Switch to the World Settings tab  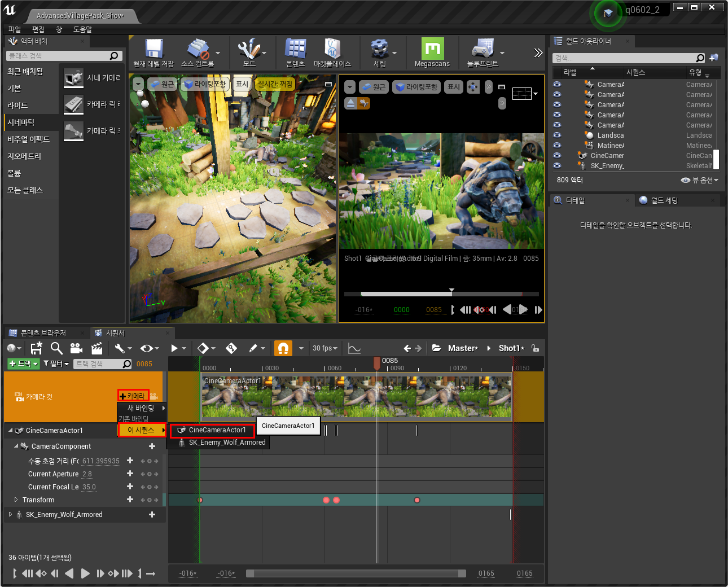coord(664,200)
